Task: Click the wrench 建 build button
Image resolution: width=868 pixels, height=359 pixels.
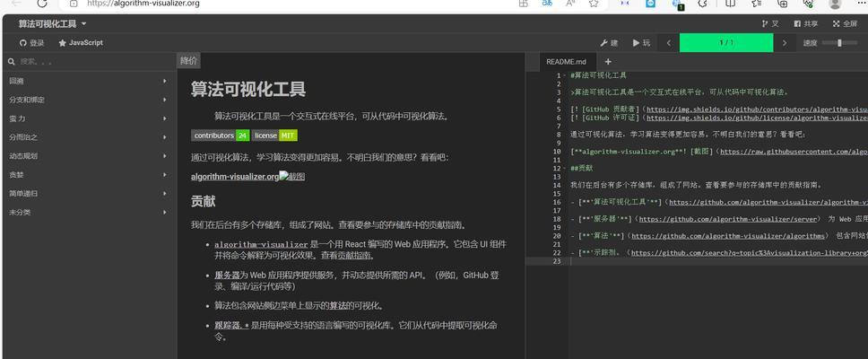Action: [x=609, y=43]
